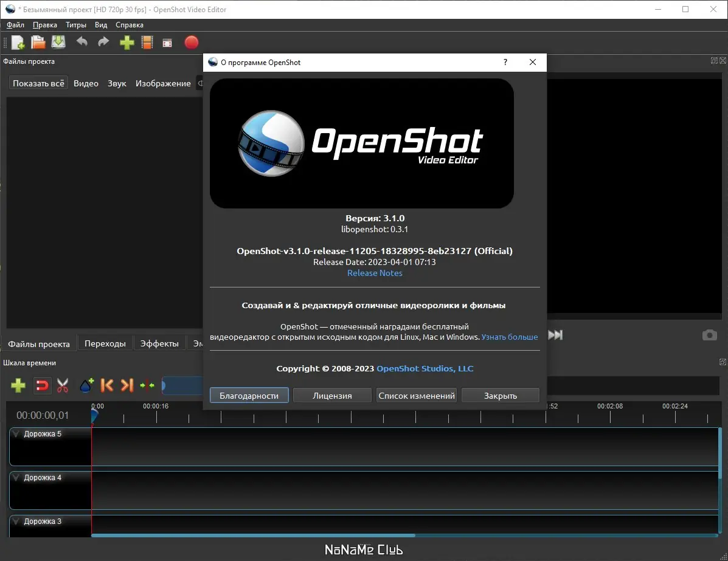Image resolution: width=728 pixels, height=561 pixels.
Task: Open the Release Notes link
Action: click(x=375, y=273)
